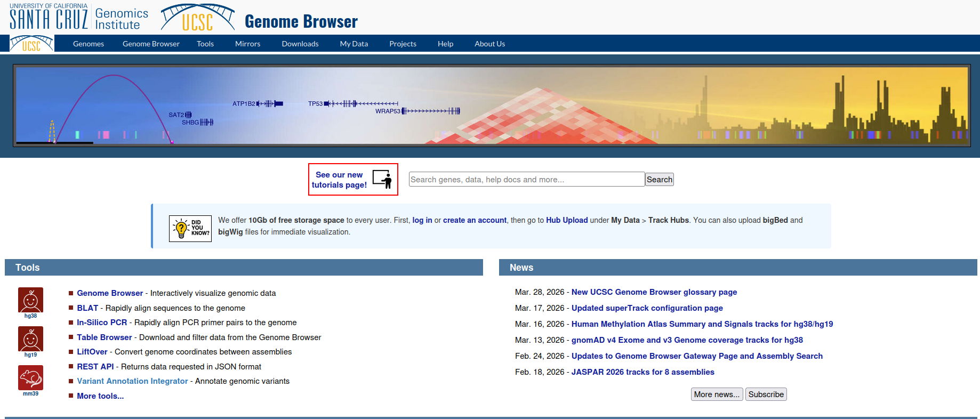Click the hg19 human genome icon
Image resolution: width=980 pixels, height=419 pixels.
point(30,339)
